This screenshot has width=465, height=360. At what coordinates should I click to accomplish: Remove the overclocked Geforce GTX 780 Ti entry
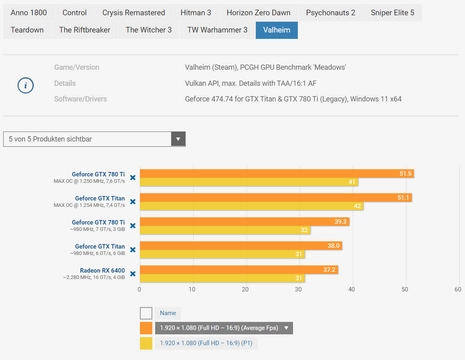[133, 178]
